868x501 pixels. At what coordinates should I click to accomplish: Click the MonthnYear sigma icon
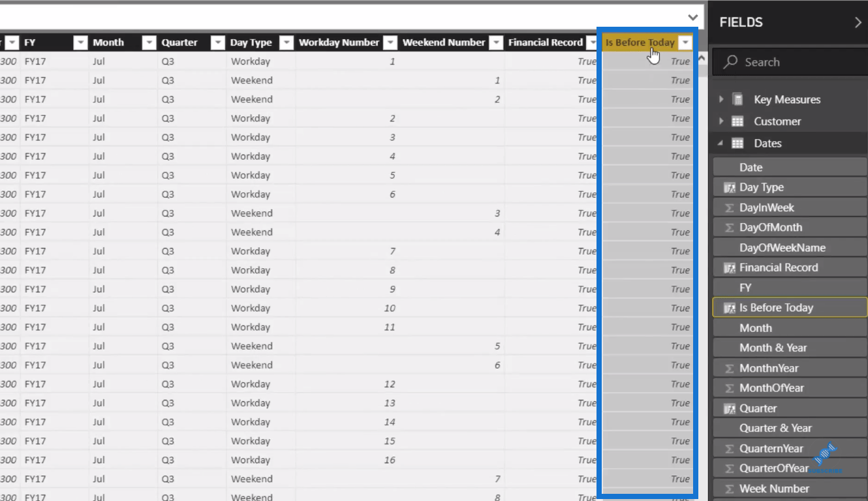click(x=730, y=369)
